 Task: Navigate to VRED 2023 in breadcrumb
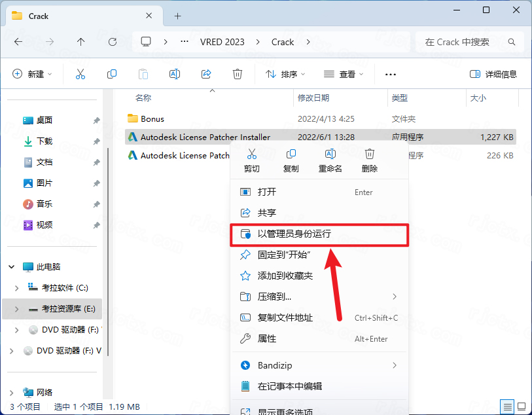coord(222,42)
